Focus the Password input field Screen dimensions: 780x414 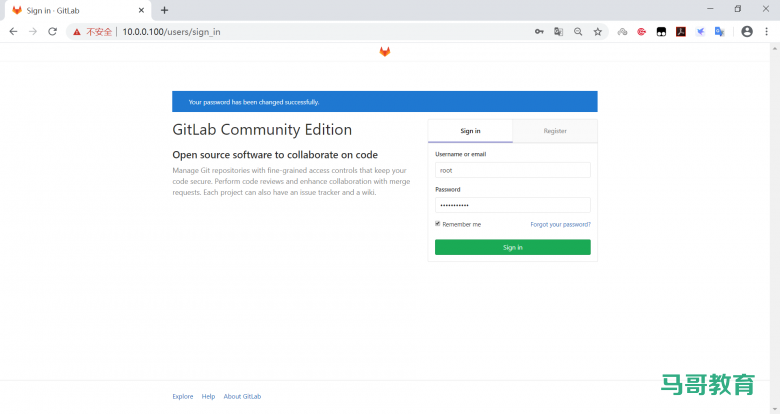[512, 205]
